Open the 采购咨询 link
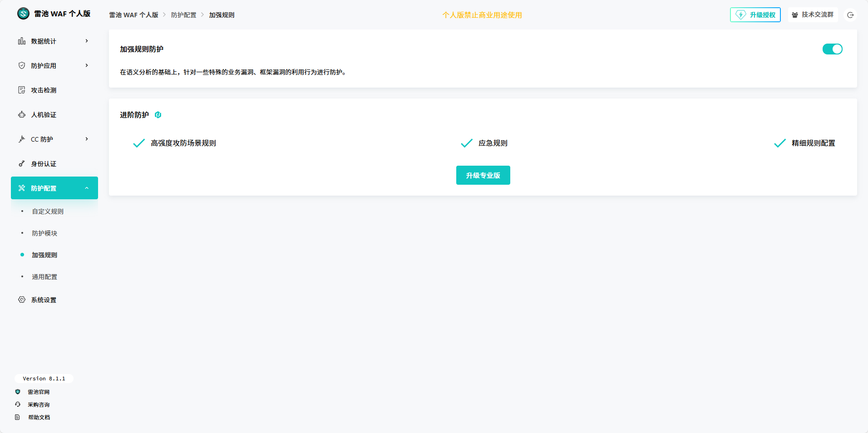The width and height of the screenshot is (868, 433). coord(39,404)
